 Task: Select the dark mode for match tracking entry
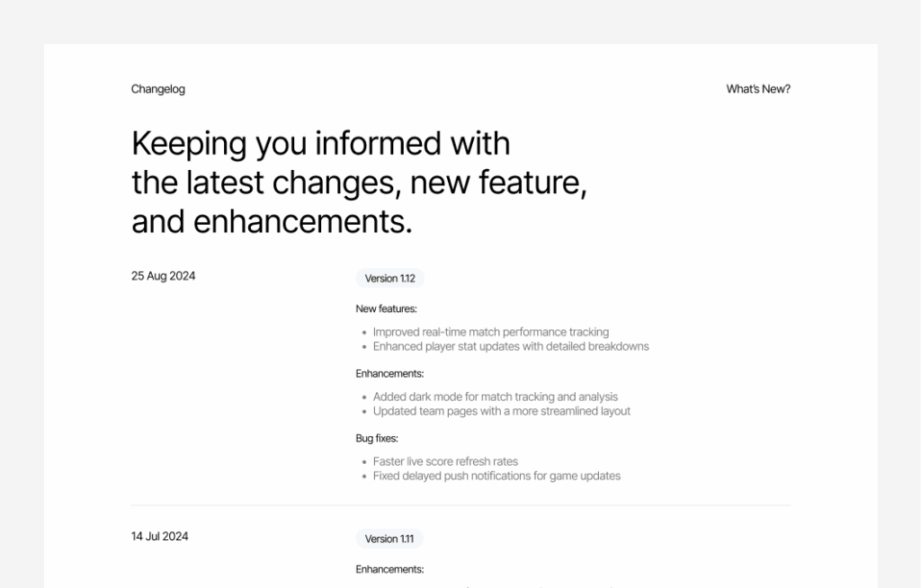click(495, 396)
